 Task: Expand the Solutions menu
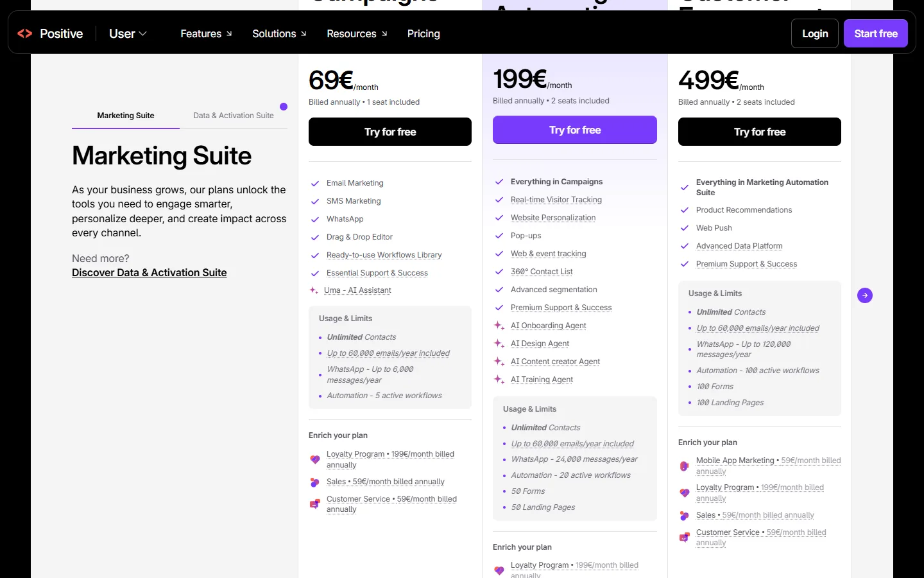(279, 33)
